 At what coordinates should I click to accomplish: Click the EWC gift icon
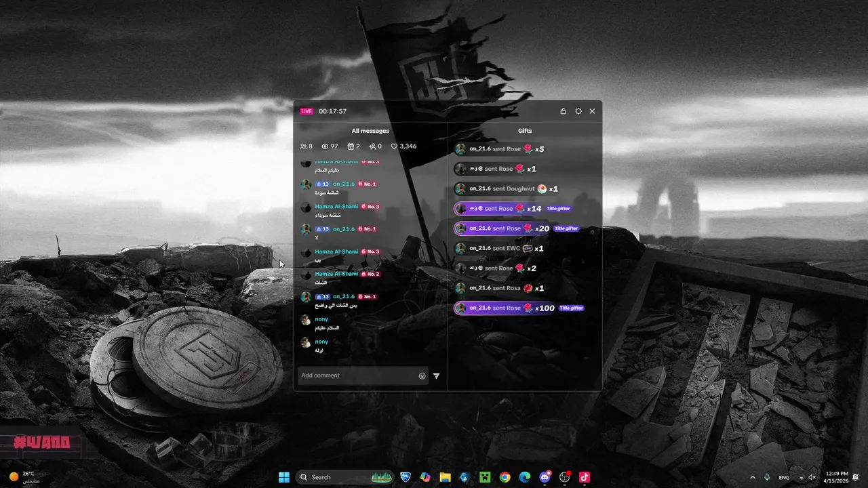pos(528,249)
